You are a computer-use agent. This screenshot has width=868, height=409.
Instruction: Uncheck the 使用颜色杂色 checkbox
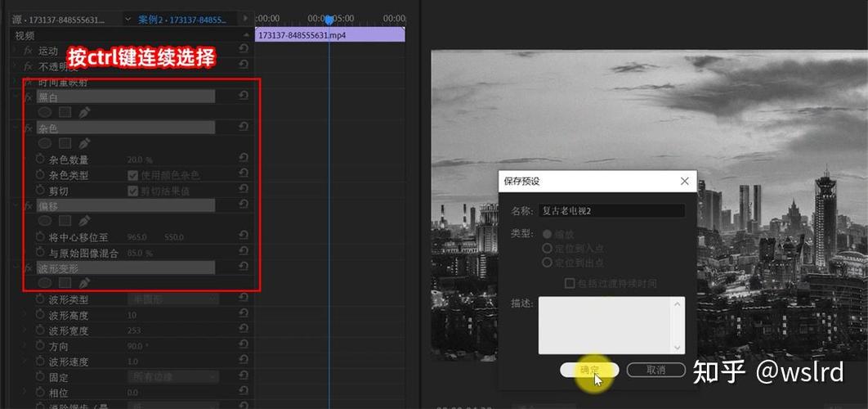tap(133, 175)
